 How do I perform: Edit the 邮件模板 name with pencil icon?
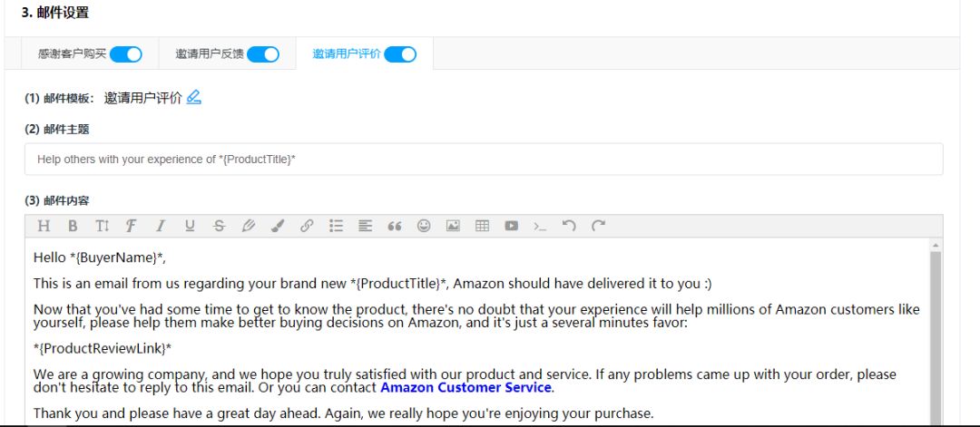click(x=194, y=97)
